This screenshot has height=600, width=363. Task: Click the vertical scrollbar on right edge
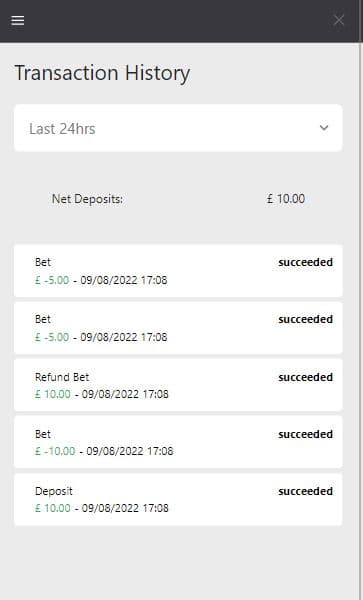point(360,300)
